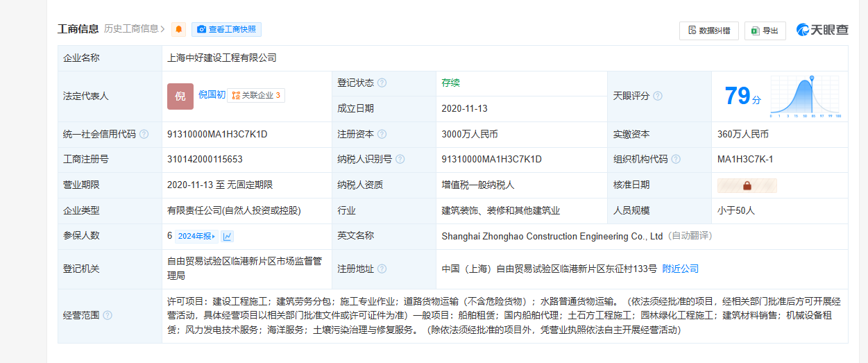Click the help icon beside 统一社会信用代码
This screenshot has width=868, height=363.
(144, 135)
